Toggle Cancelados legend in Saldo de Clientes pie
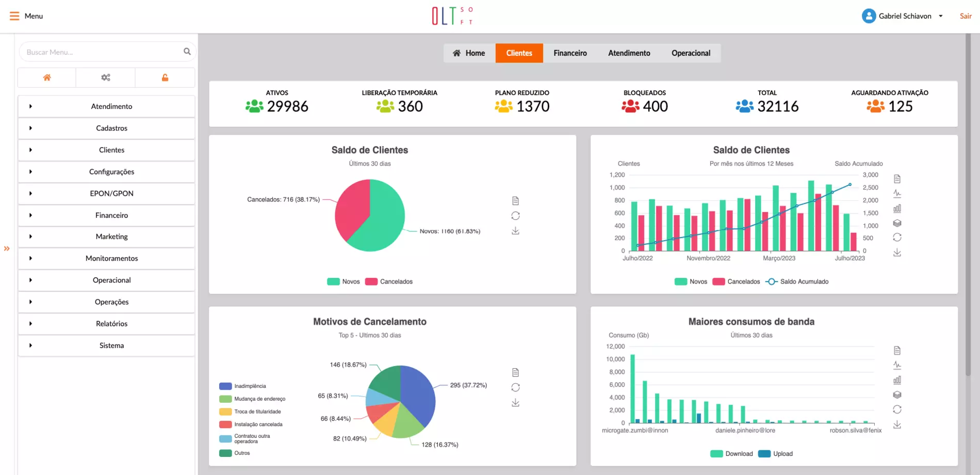The width and height of the screenshot is (980, 475). [389, 281]
